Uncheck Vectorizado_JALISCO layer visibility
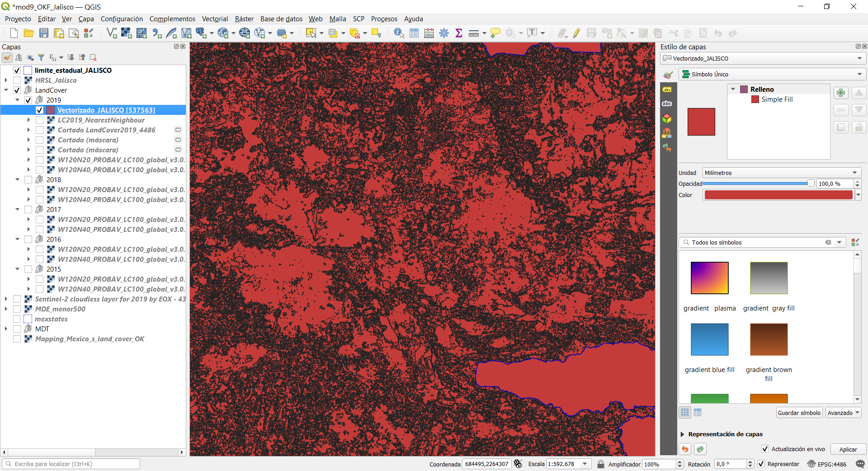This screenshot has height=471, width=868. [39, 110]
